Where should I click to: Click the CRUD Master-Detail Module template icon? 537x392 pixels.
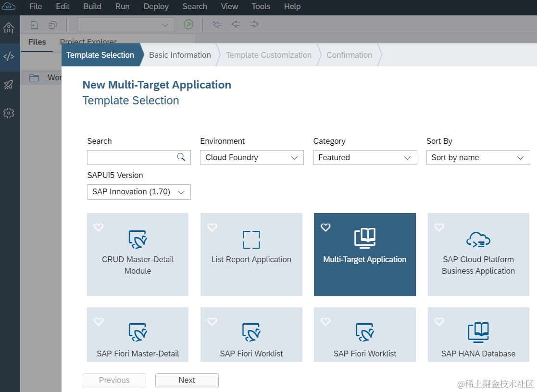pyautogui.click(x=137, y=239)
